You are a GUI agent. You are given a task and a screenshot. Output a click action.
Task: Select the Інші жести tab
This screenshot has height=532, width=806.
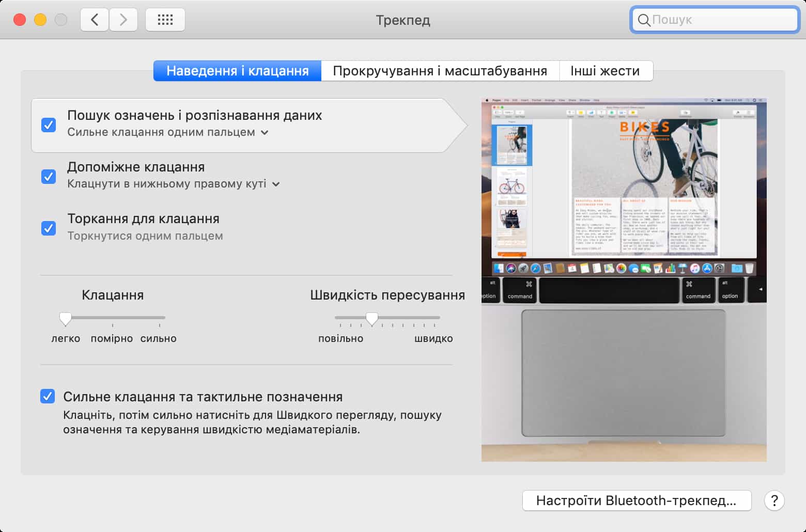pos(606,71)
